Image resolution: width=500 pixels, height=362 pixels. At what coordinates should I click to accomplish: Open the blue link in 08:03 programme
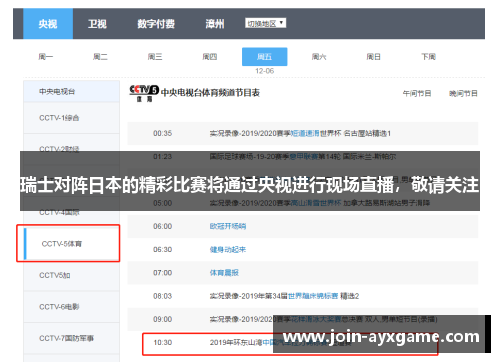[313, 296]
